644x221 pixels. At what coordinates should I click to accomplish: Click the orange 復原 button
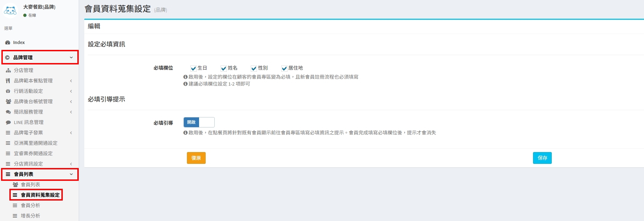point(196,158)
